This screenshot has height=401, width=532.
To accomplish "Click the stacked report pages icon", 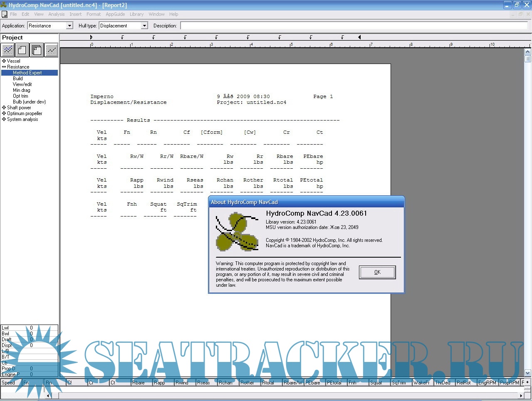I will 37,50.
